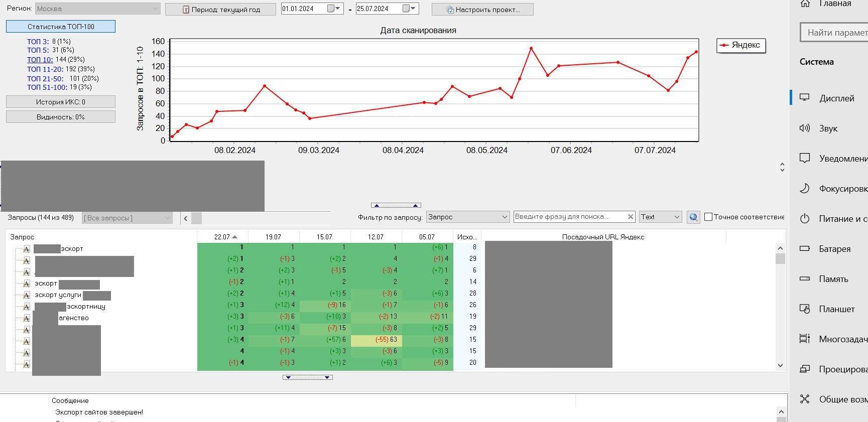Open the 'Запрос' filter type dropdown
The width and height of the screenshot is (868, 422).
click(468, 217)
